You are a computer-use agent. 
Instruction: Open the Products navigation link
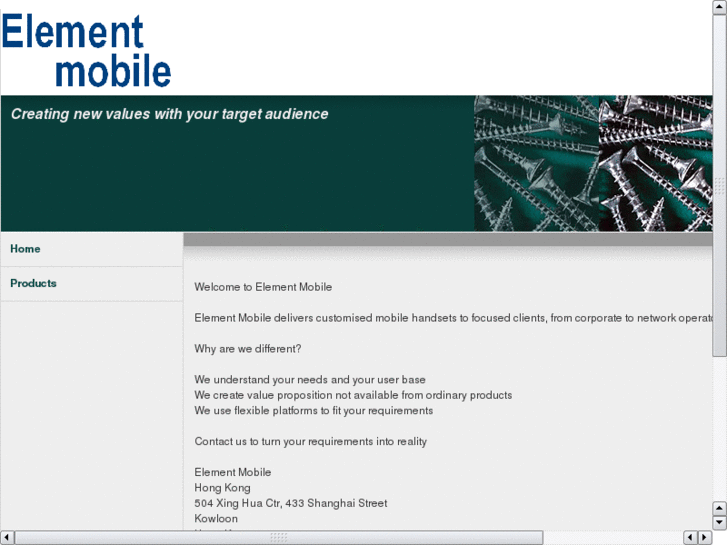pyautogui.click(x=33, y=284)
